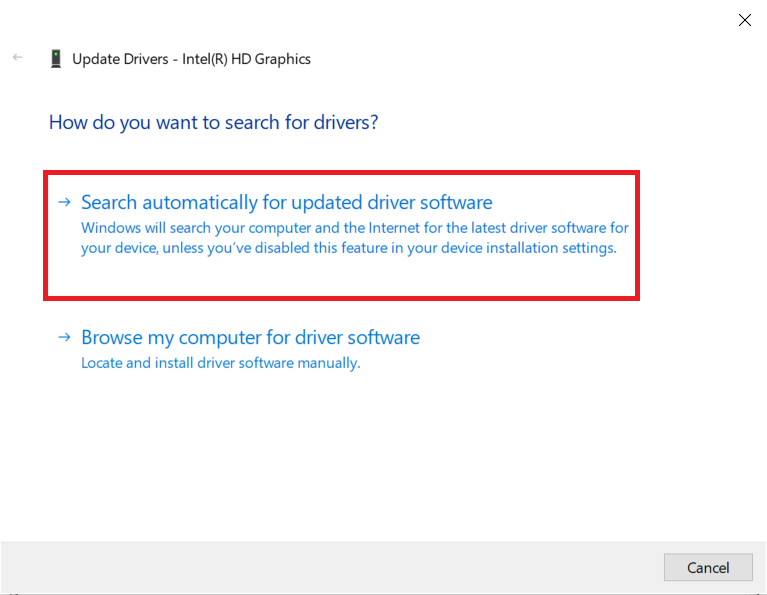Click arrow icon before Browse my computer option
This screenshot has height=595, width=767.
pyautogui.click(x=65, y=337)
